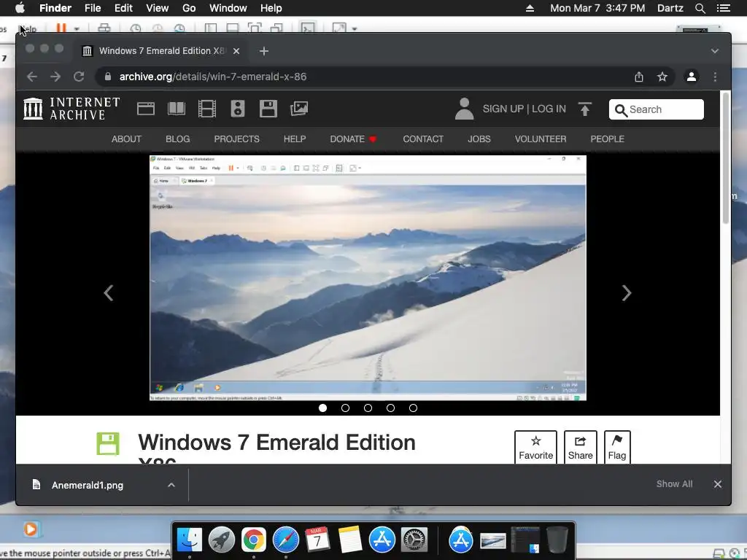Open the Video (film strip) media icon
This screenshot has width=747, height=560.
pos(206,109)
